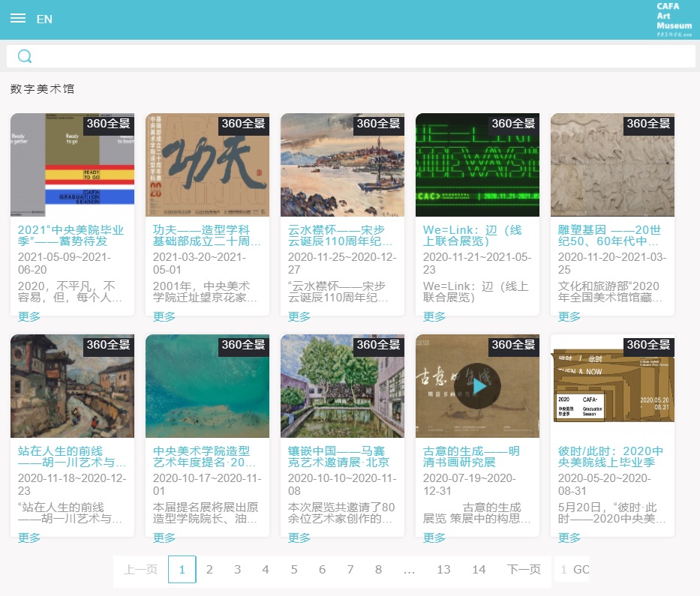Go to pagination page 6

tap(323, 570)
